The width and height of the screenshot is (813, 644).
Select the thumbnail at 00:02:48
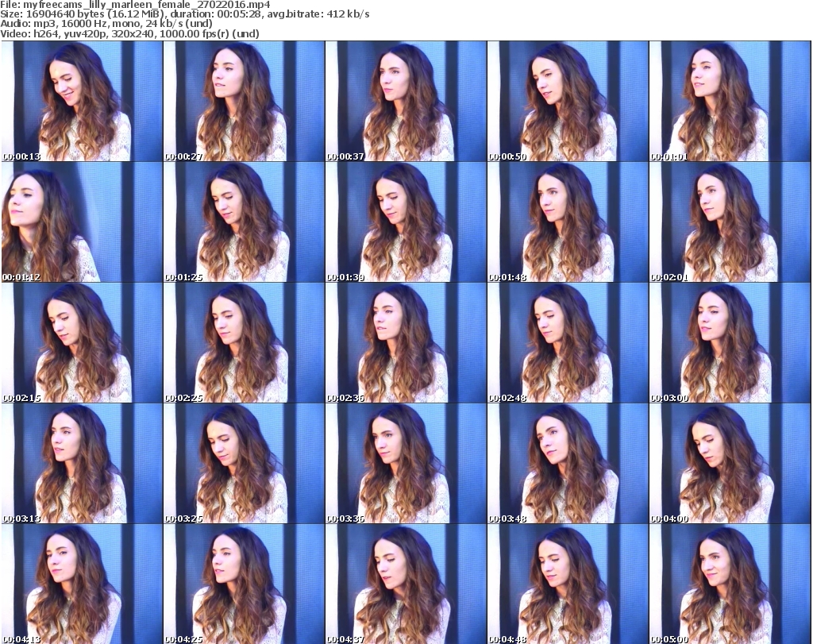(x=568, y=343)
